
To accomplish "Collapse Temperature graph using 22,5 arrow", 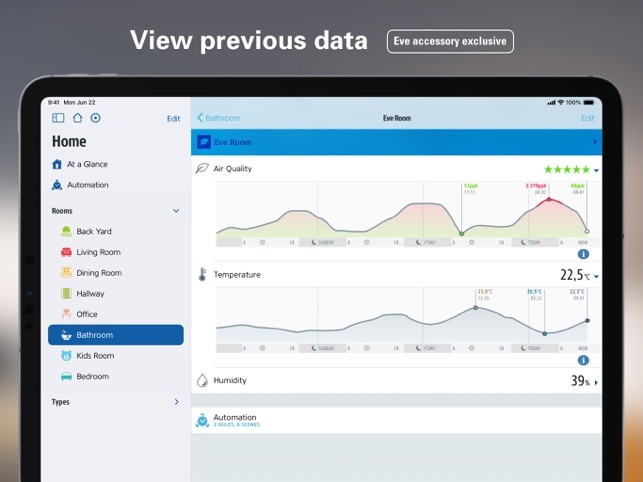I will (x=596, y=277).
